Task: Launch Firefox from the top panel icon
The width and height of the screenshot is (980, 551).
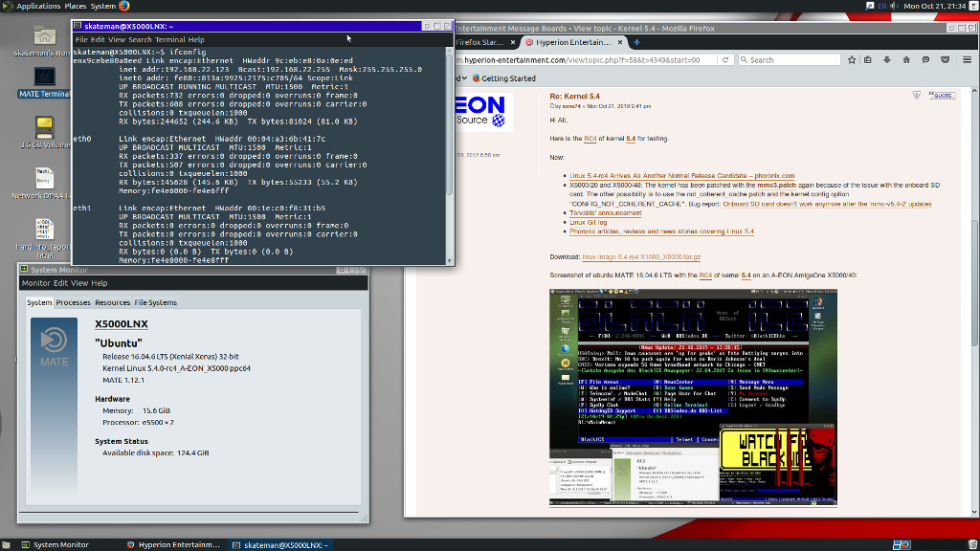Action: [x=123, y=7]
